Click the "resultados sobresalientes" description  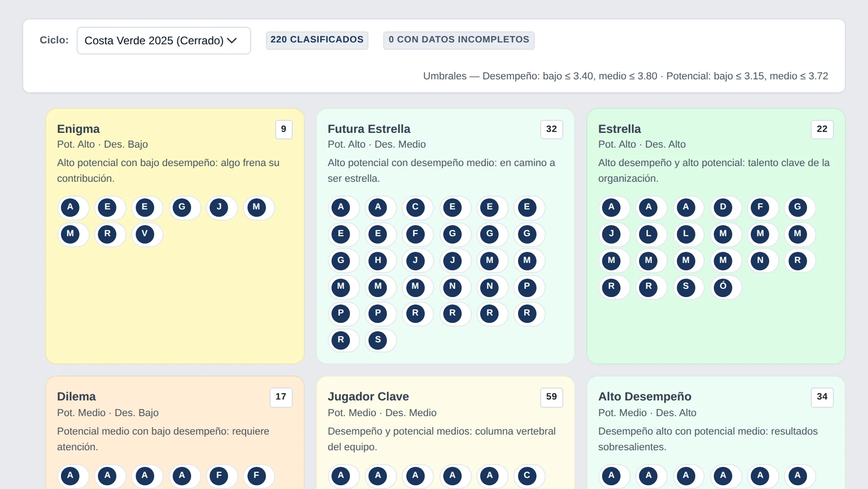(708, 439)
